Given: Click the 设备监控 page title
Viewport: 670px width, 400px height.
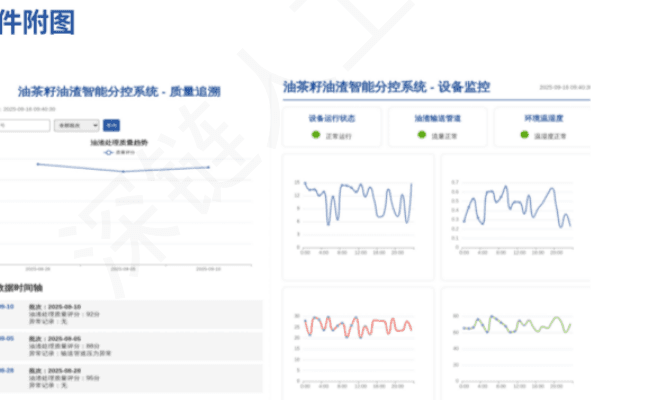Looking at the screenshot, I should (x=386, y=87).
